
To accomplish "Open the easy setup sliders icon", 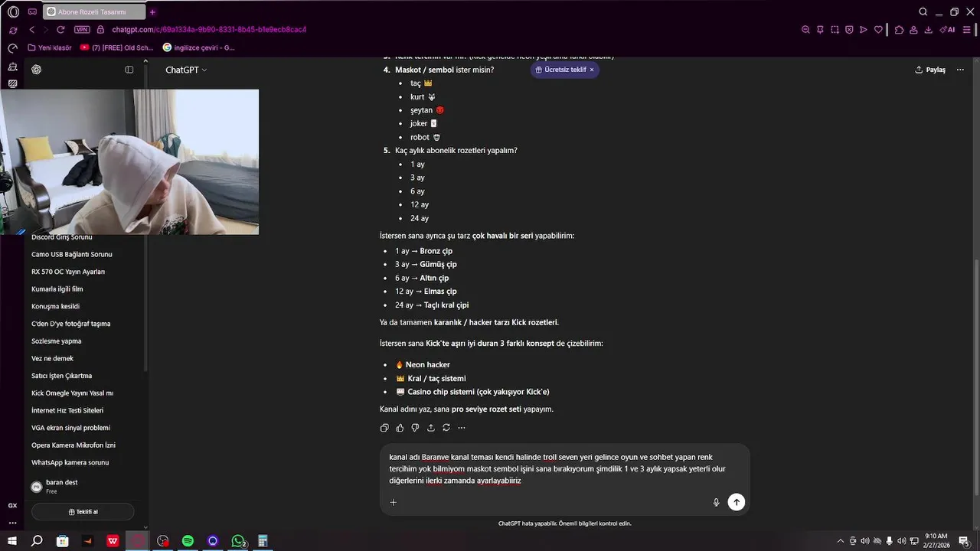I will click(x=969, y=30).
